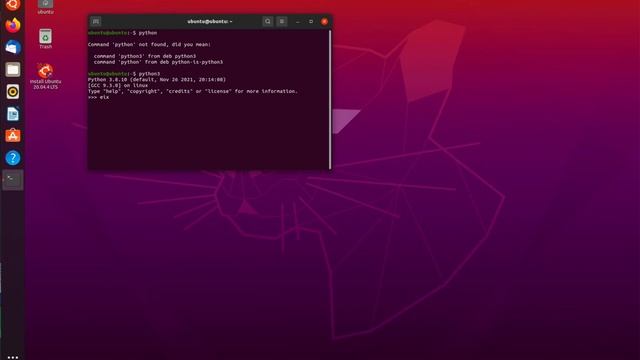The height and width of the screenshot is (360, 640).
Task: Open Ubuntu Software store
Action: [13, 136]
